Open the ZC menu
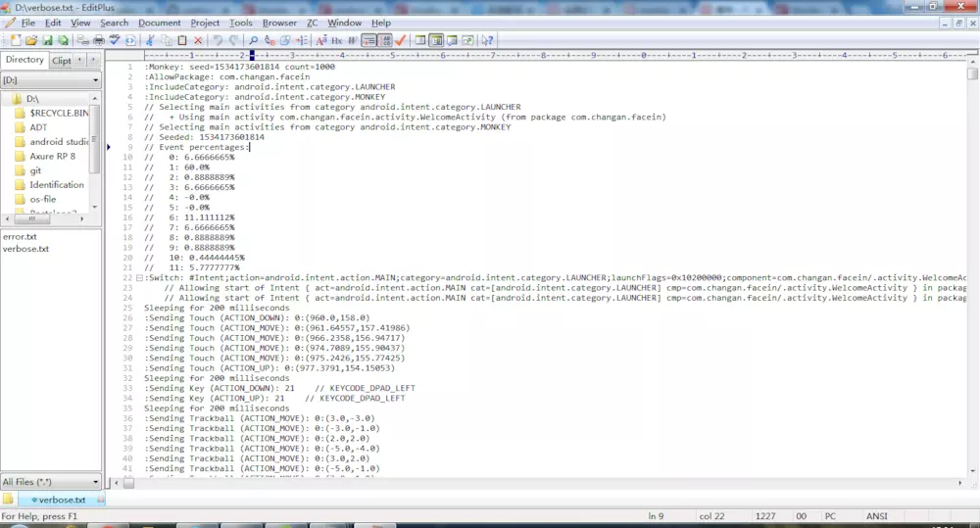 click(312, 23)
